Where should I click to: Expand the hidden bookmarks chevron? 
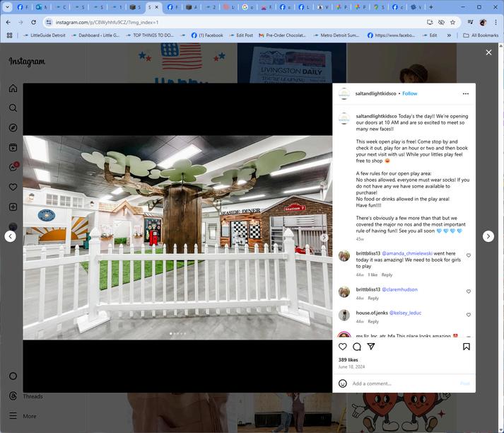click(x=449, y=35)
